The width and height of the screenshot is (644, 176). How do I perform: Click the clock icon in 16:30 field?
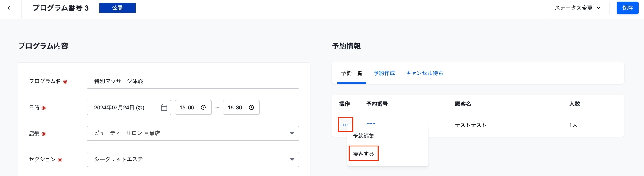click(251, 107)
